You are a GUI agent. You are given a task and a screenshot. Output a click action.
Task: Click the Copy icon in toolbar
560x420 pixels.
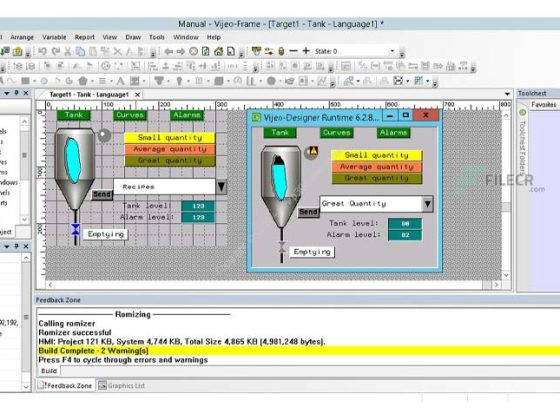[x=80, y=51]
